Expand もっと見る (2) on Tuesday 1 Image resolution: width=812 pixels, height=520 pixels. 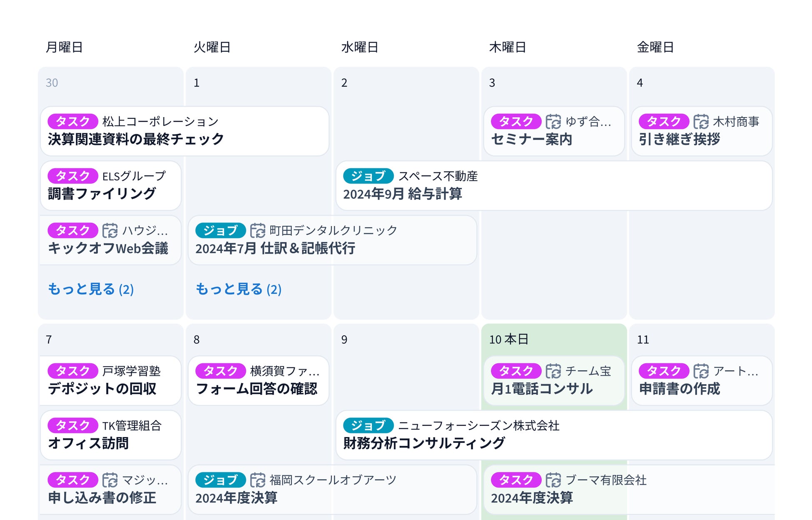[239, 289]
